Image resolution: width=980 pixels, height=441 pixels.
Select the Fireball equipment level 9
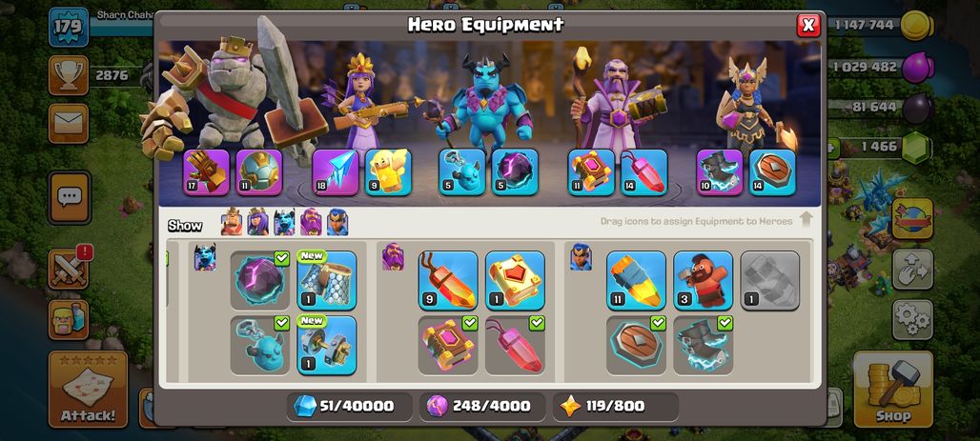(x=448, y=280)
